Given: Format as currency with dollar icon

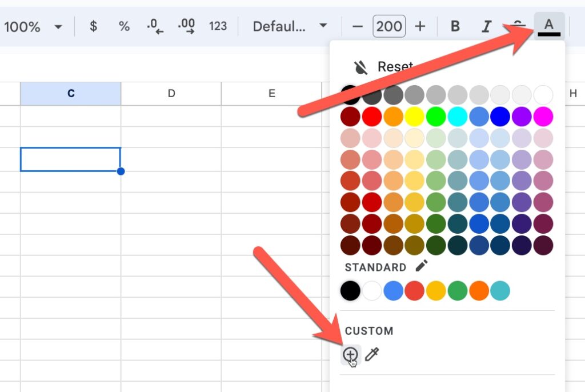Looking at the screenshot, I should [x=94, y=26].
